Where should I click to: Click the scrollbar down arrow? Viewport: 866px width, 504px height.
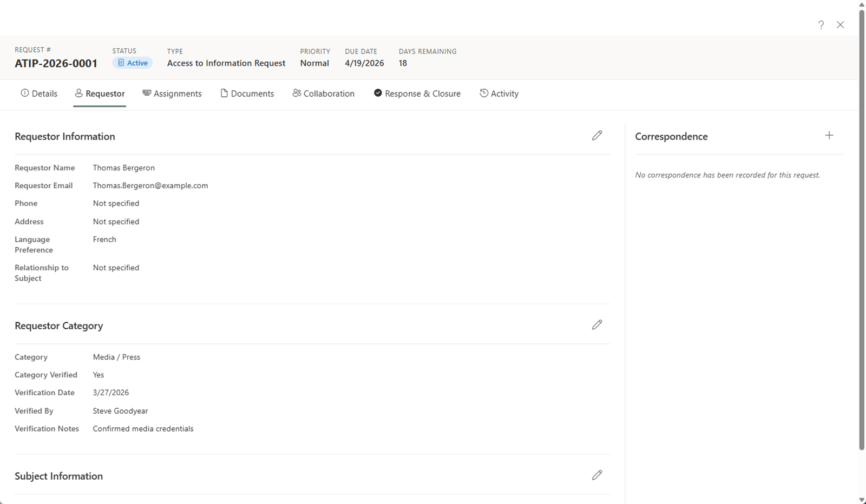862,500
